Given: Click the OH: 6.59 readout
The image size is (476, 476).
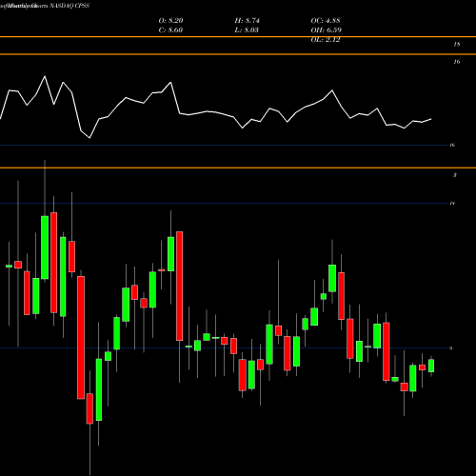Looking at the screenshot, I should pyautogui.click(x=326, y=30).
